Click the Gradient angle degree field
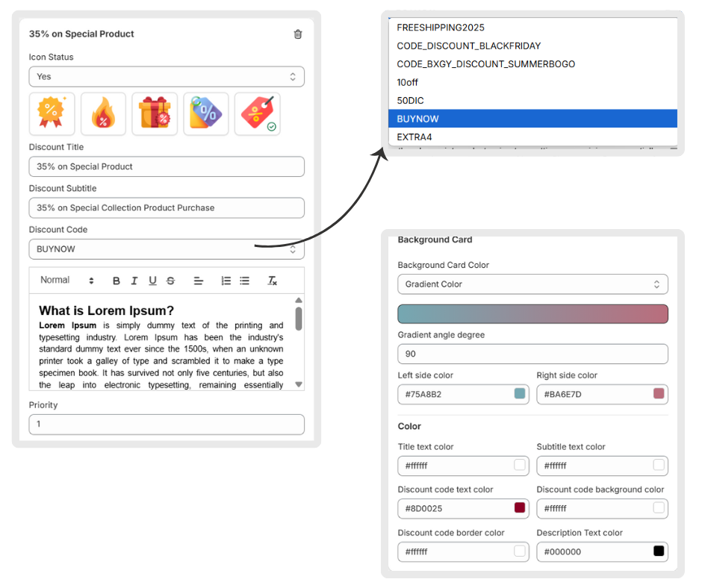Screen dimensions: 702x588 (x=532, y=354)
